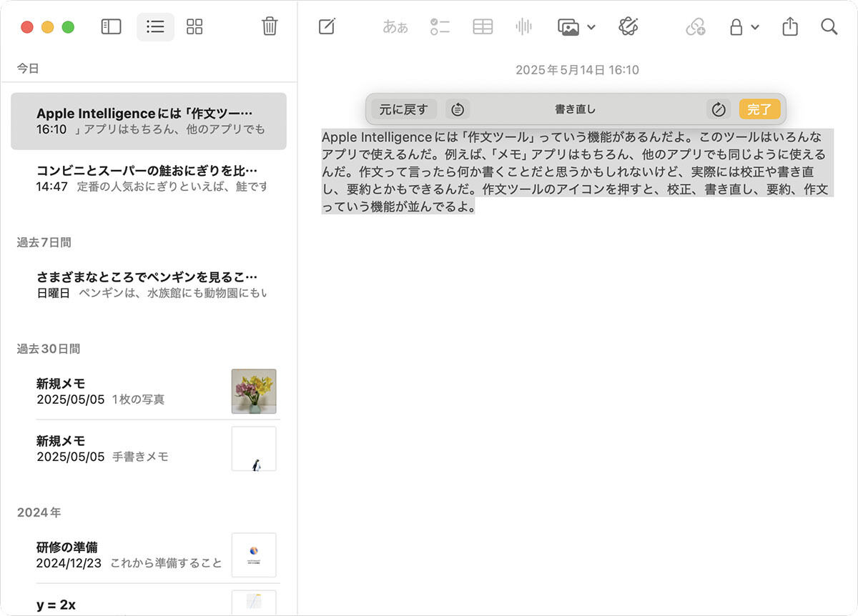The image size is (858, 616).
Task: Click the 研修の準備 note thumbnail
Action: [254, 555]
